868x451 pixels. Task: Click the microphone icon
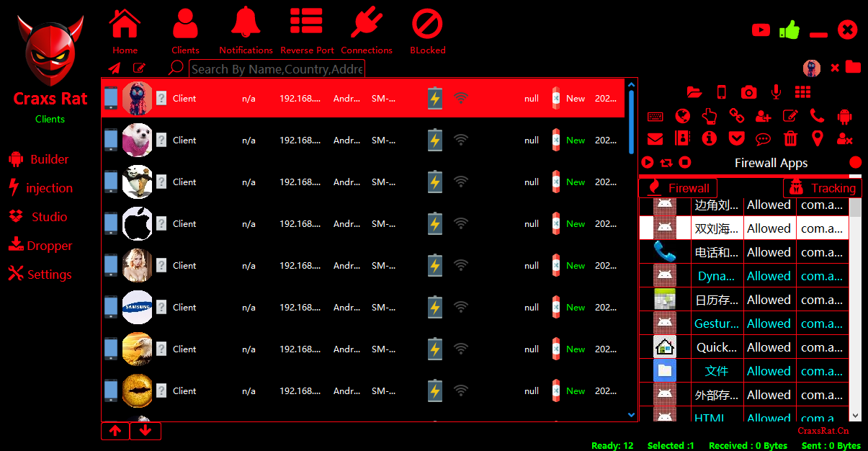click(776, 92)
